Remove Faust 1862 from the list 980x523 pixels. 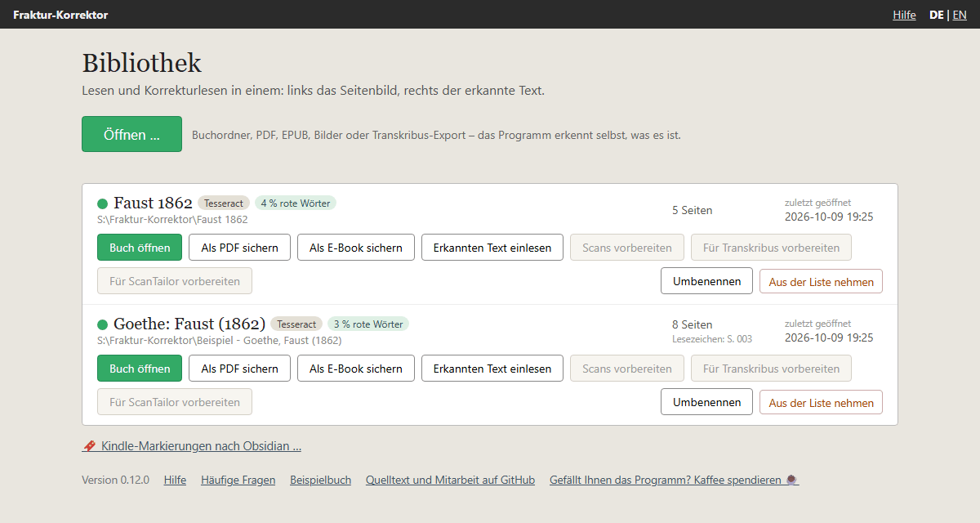[821, 282]
